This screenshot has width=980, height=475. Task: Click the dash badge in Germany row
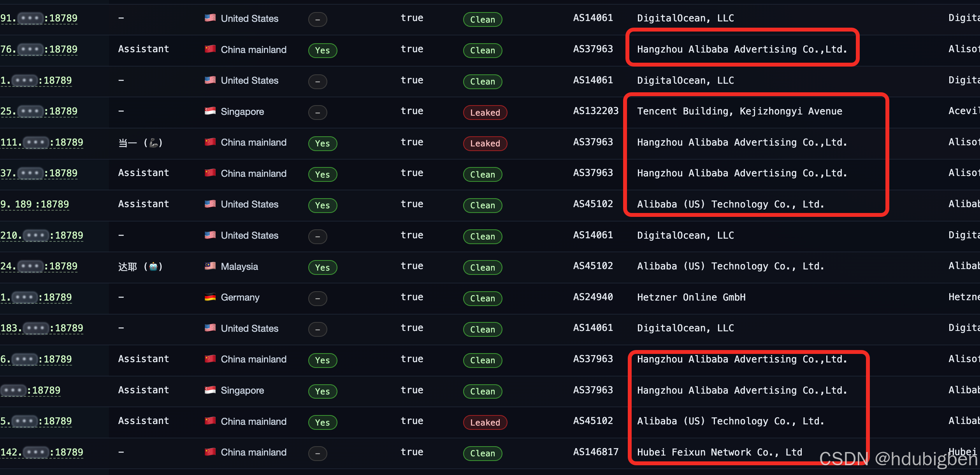(x=318, y=299)
